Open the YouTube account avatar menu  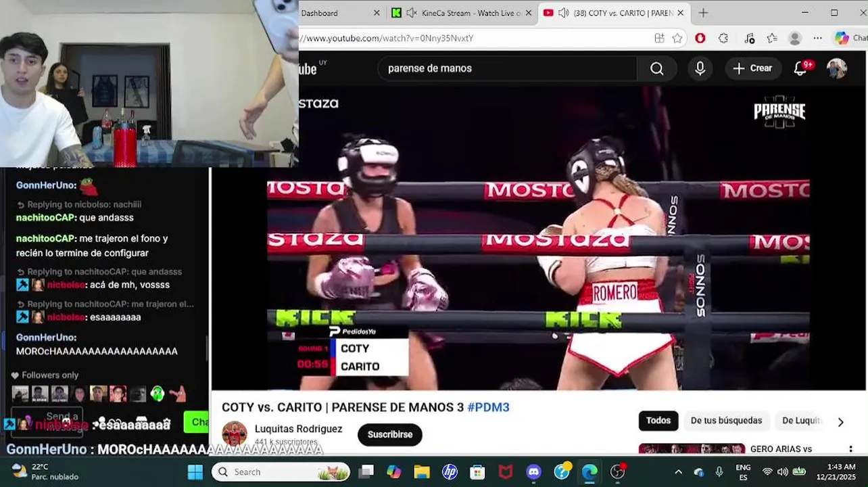pyautogui.click(x=837, y=68)
